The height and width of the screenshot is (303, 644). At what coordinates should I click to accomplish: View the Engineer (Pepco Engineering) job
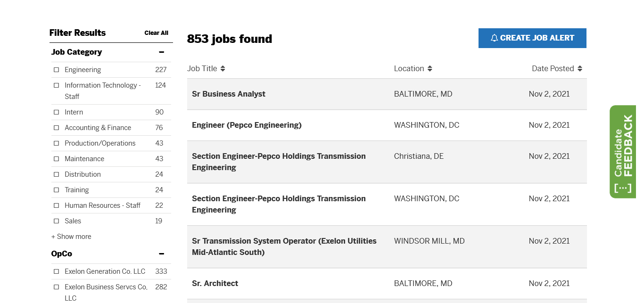coord(247,125)
